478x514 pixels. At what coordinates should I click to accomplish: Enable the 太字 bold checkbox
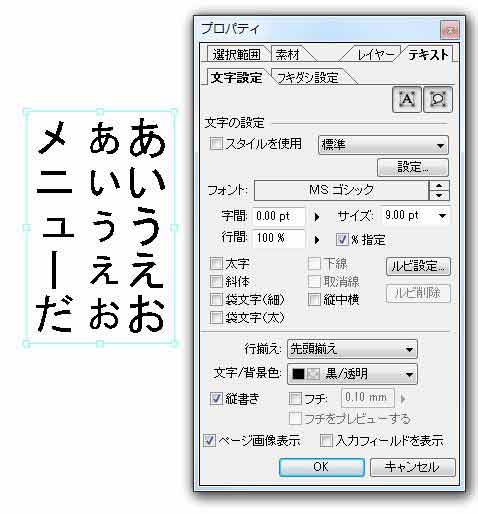pyautogui.click(x=216, y=264)
